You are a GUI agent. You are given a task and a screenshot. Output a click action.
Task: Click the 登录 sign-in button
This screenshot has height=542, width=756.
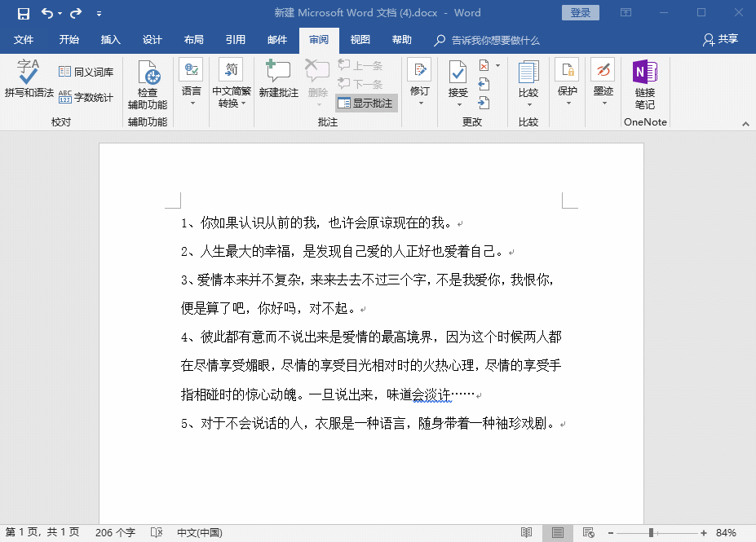click(x=580, y=12)
